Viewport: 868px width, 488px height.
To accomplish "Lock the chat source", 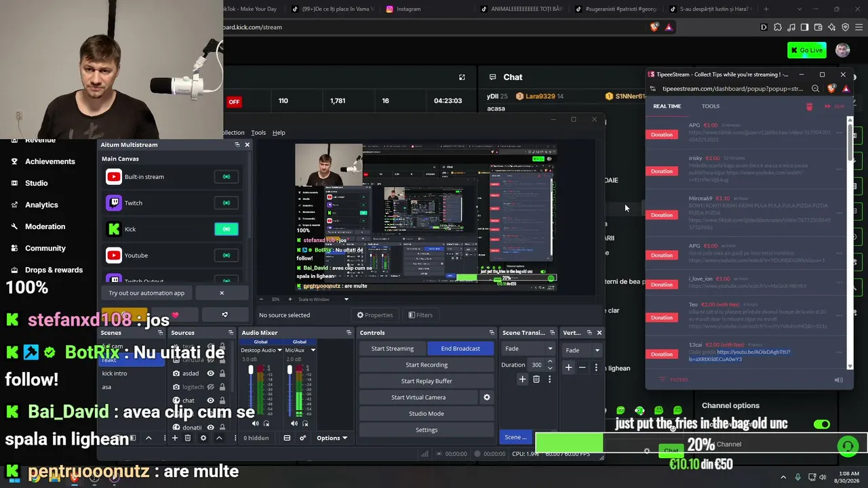I will coord(222,401).
